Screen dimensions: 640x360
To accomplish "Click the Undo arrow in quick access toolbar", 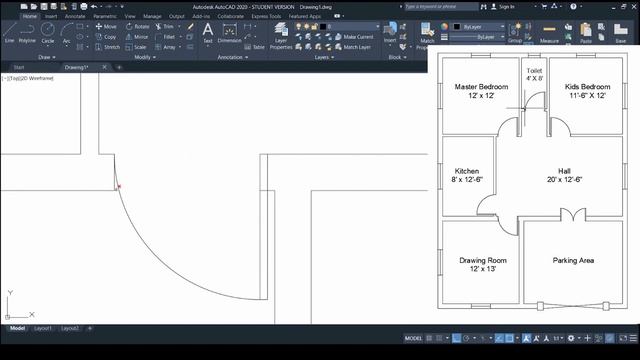I will (x=94, y=7).
